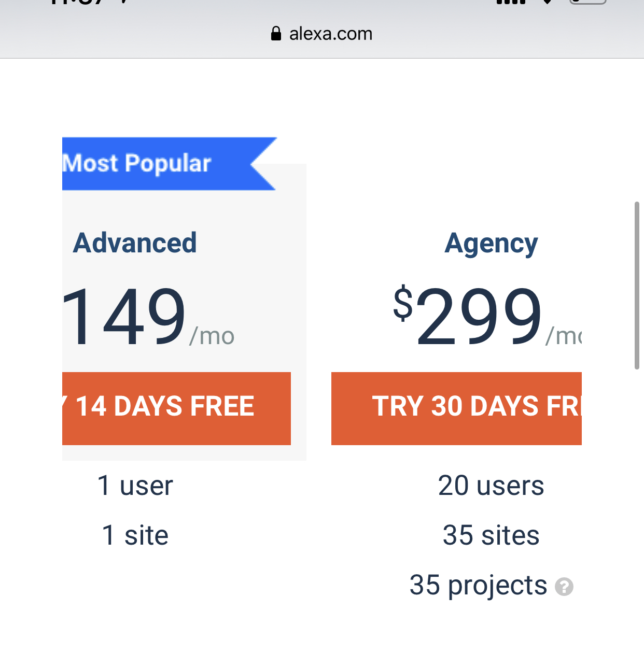Click the Most Popular ribbon banner
This screenshot has height=654, width=644.
click(x=156, y=164)
